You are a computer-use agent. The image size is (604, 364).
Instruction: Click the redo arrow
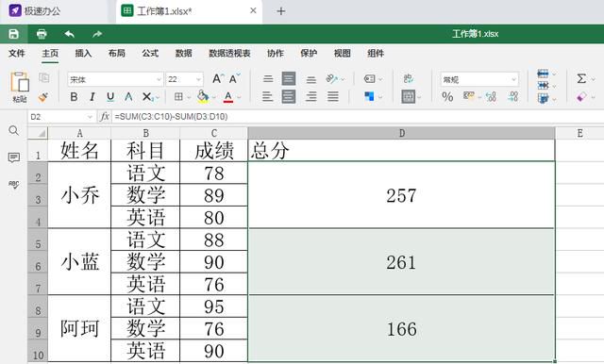click(x=97, y=34)
